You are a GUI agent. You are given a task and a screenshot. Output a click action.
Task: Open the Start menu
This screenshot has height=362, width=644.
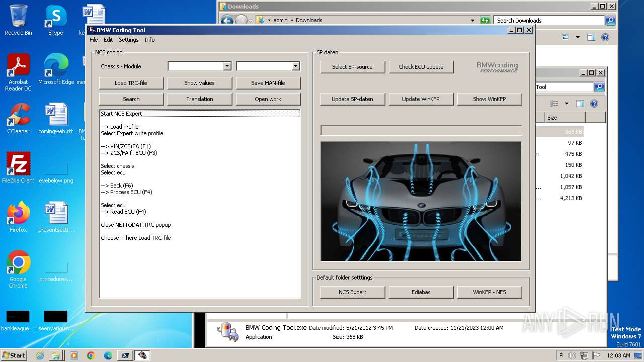click(14, 355)
